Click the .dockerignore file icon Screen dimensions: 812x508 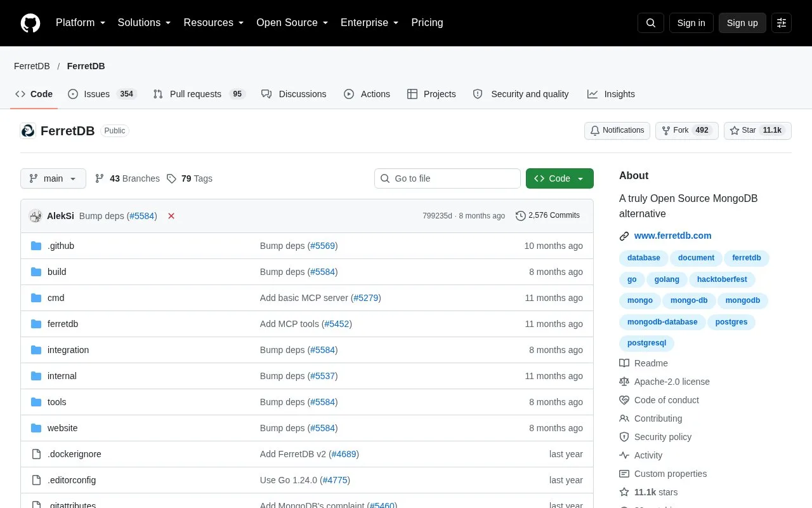(x=36, y=454)
